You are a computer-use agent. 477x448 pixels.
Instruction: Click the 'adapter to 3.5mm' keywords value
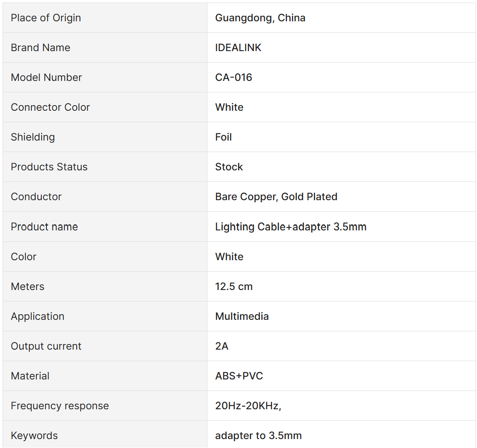coord(258,436)
